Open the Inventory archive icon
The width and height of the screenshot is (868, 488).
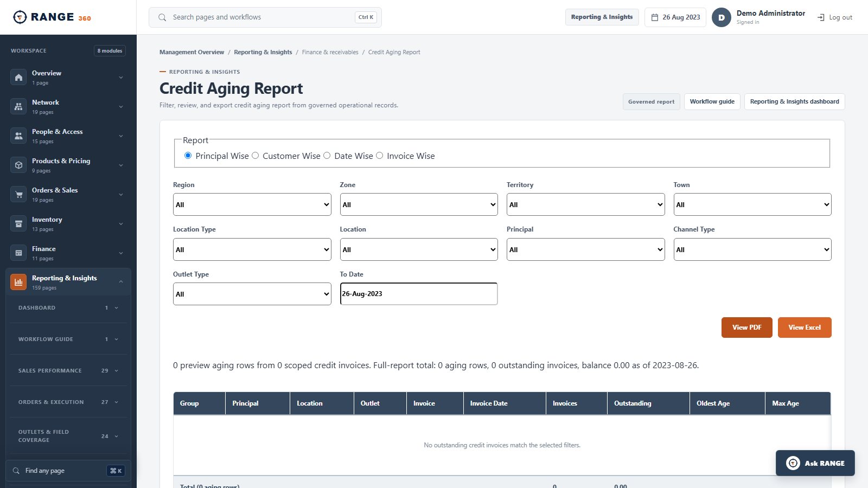[x=18, y=224]
